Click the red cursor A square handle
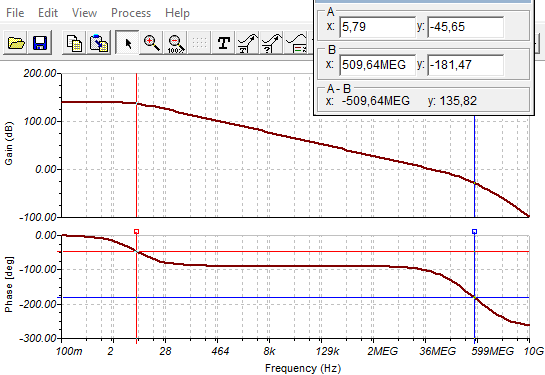This screenshot has width=545, height=375. pos(136,231)
